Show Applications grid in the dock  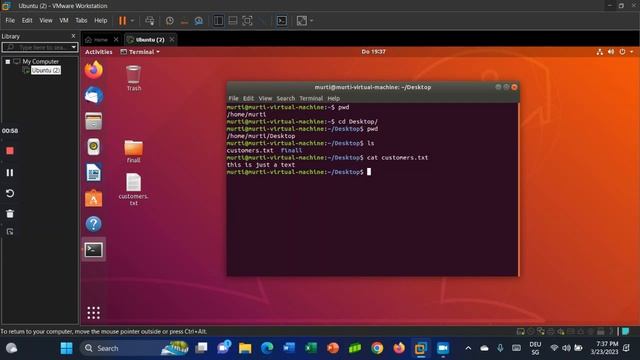tap(93, 313)
